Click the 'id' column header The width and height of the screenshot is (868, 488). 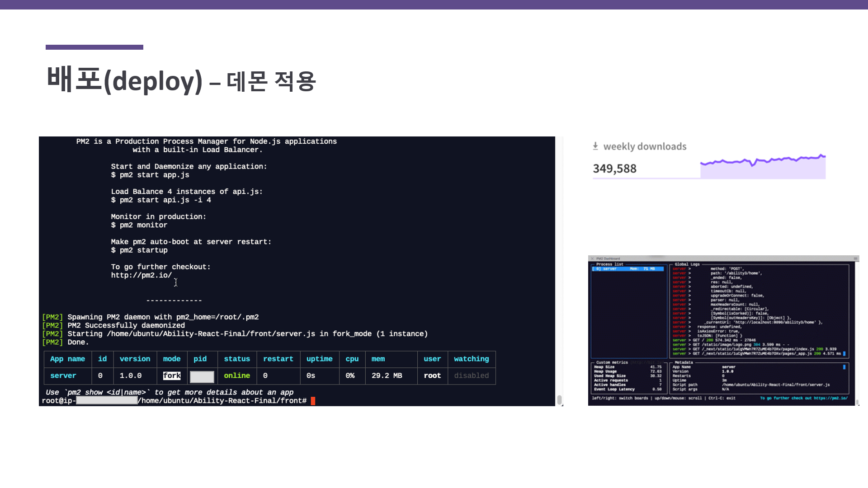[103, 359]
